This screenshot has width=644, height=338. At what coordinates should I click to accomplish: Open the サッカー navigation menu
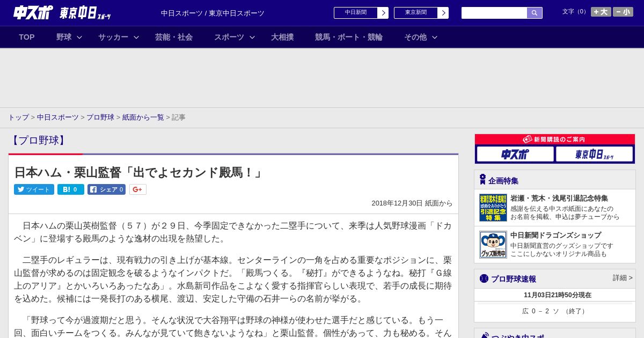[113, 37]
